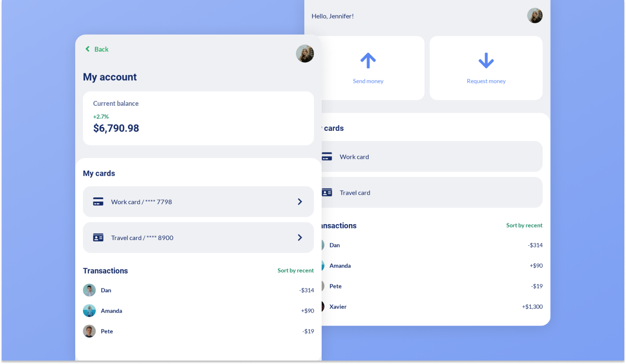Click the Send money arrow icon

tap(368, 60)
